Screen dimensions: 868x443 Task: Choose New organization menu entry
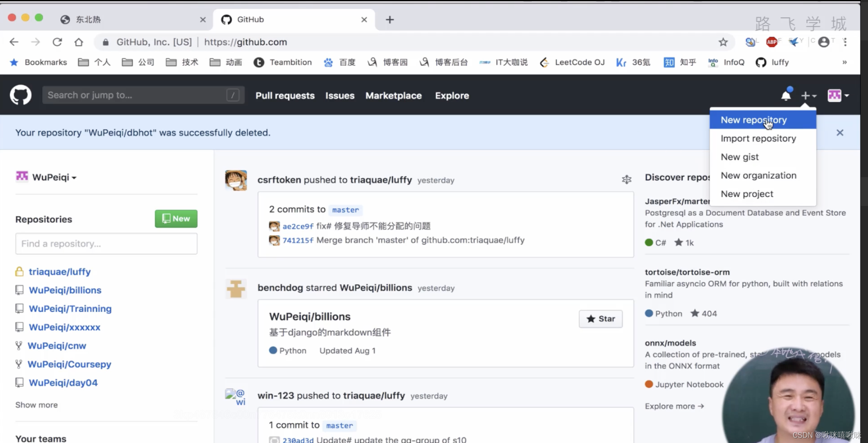click(763, 175)
